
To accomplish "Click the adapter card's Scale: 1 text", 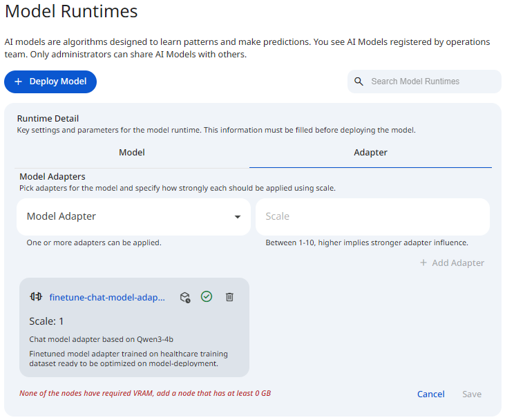I will [46, 321].
